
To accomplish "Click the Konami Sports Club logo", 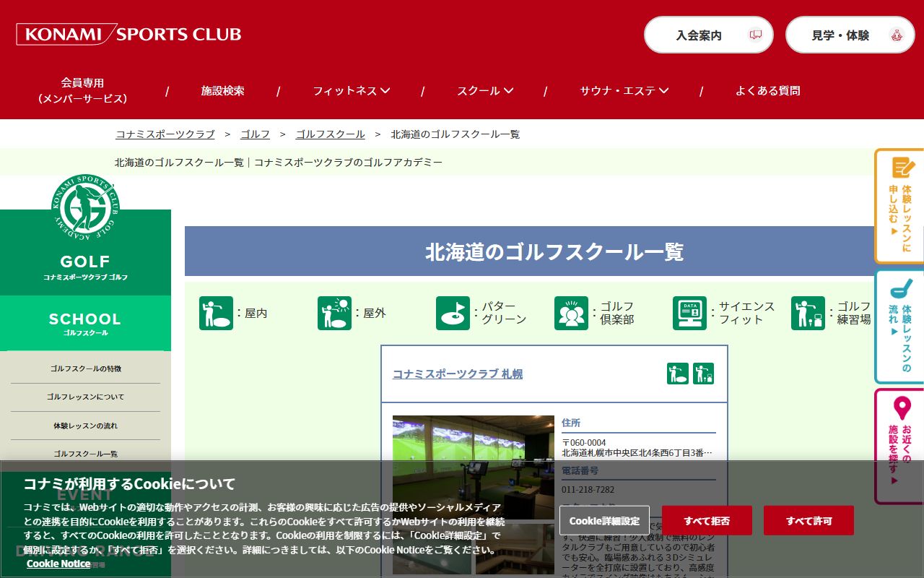I will point(128,34).
